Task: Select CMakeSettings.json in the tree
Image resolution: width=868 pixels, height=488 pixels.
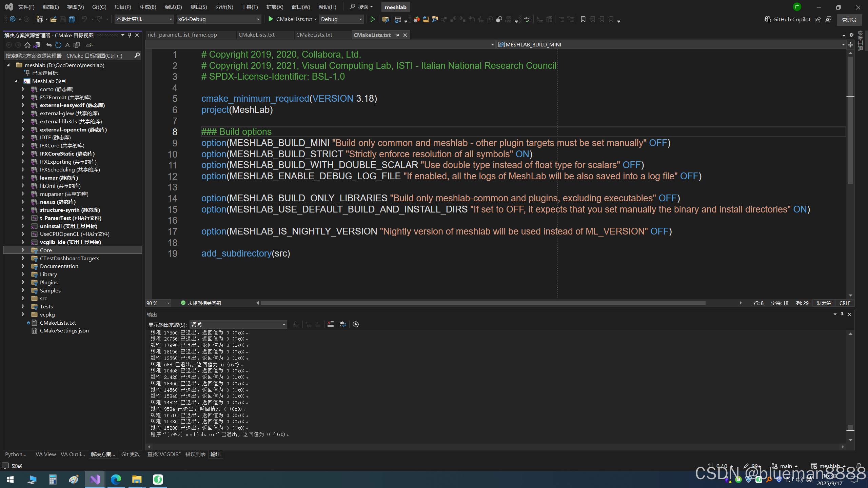Action: coord(64,330)
